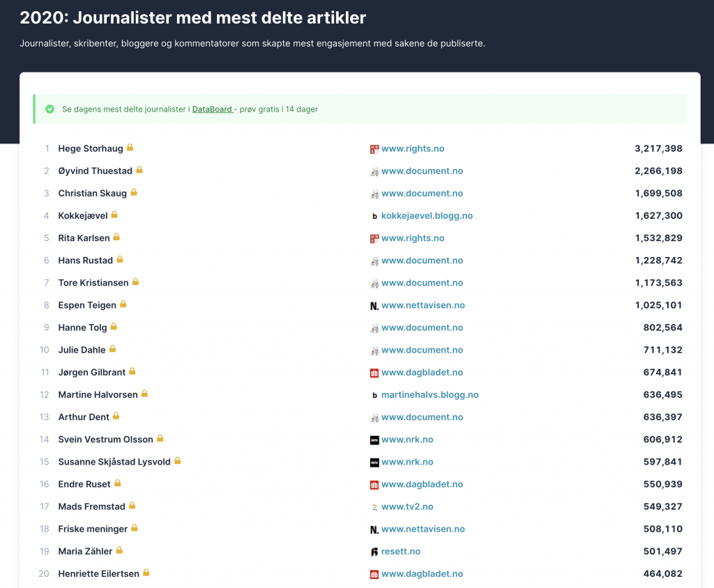This screenshot has width=714, height=588.
Task: Click the lock icon next to Kokkejævel
Action: pos(114,215)
